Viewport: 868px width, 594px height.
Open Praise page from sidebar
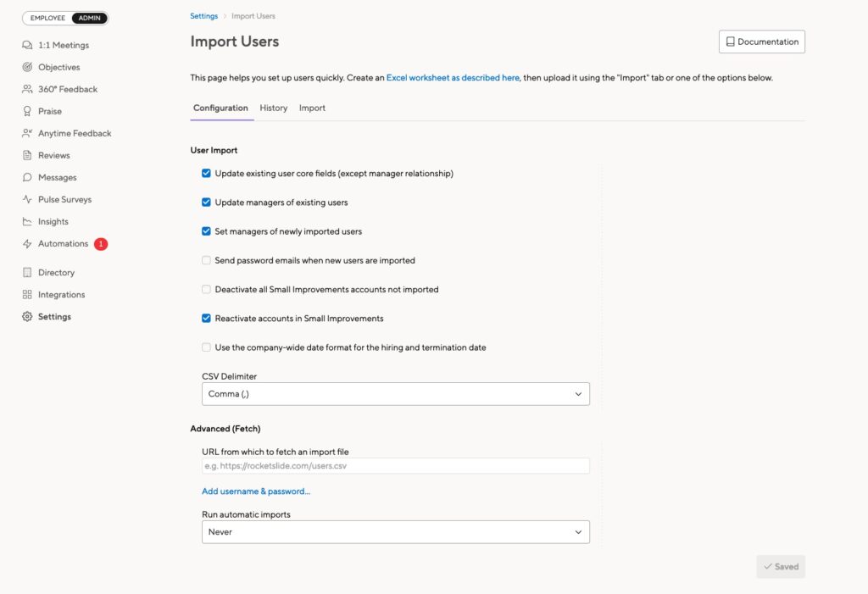tap(50, 111)
